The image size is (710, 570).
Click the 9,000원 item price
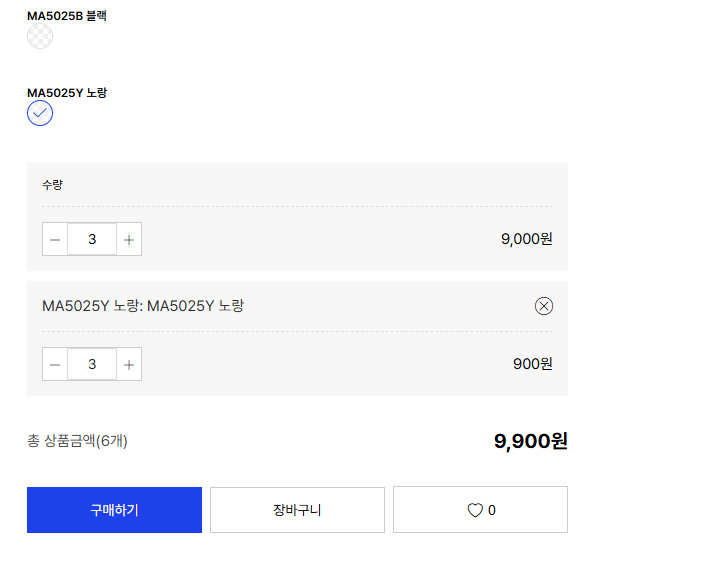pyautogui.click(x=526, y=239)
